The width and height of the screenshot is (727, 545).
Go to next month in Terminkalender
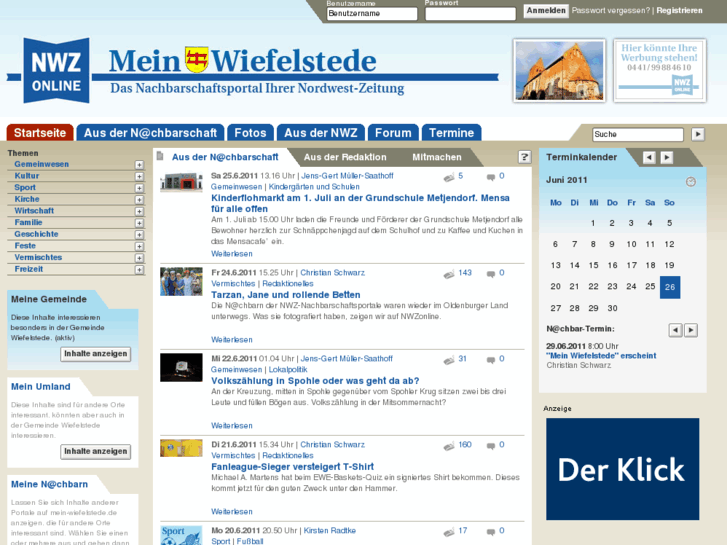(x=667, y=157)
